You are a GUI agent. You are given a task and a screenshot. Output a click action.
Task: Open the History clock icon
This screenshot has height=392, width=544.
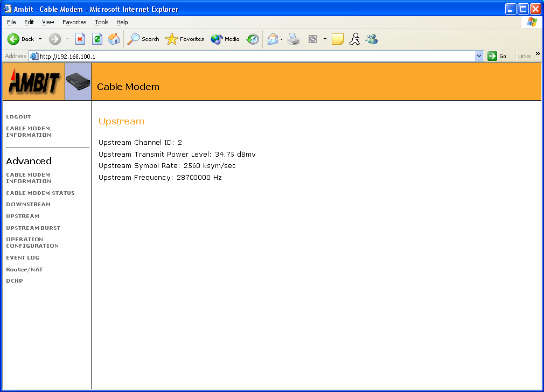pyautogui.click(x=253, y=39)
